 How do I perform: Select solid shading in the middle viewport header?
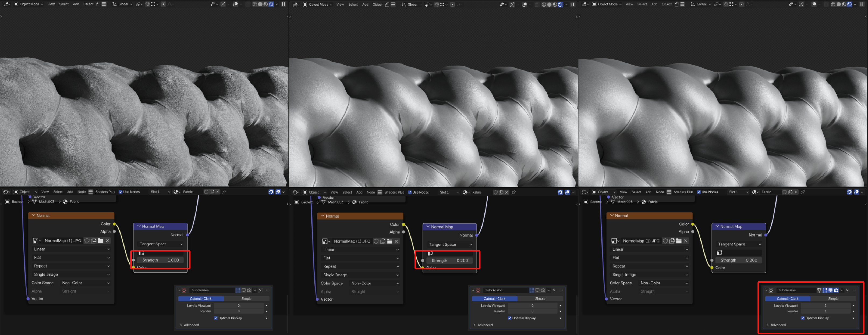coord(549,5)
